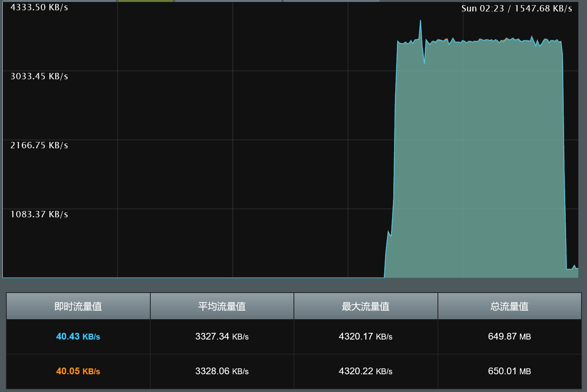Click the 最大流量值 column header
This screenshot has width=587, height=392.
pyautogui.click(x=366, y=306)
